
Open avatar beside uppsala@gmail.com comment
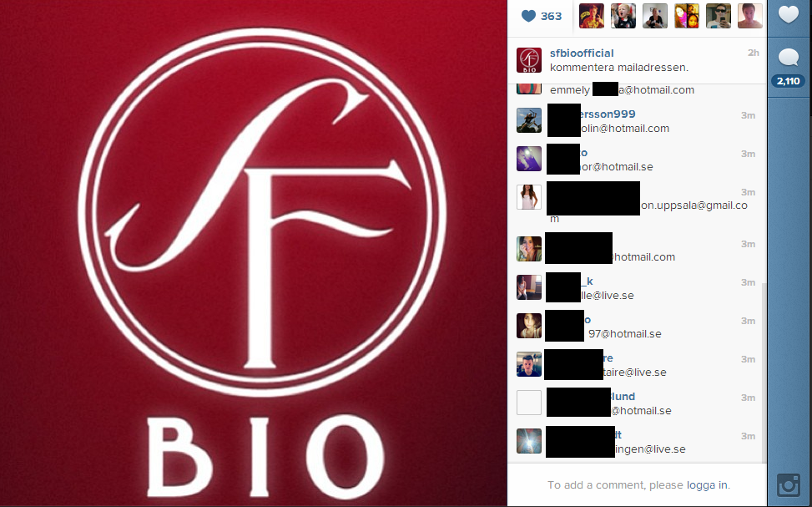click(529, 197)
